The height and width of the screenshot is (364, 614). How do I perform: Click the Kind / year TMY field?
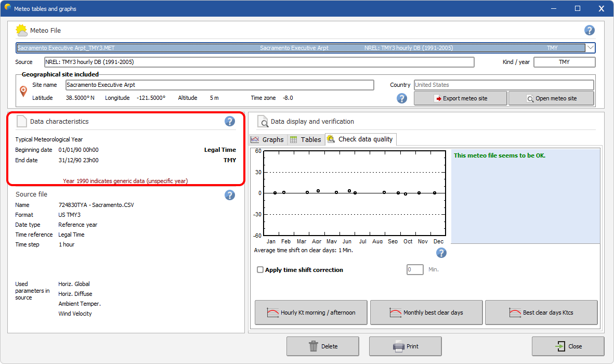click(x=564, y=62)
